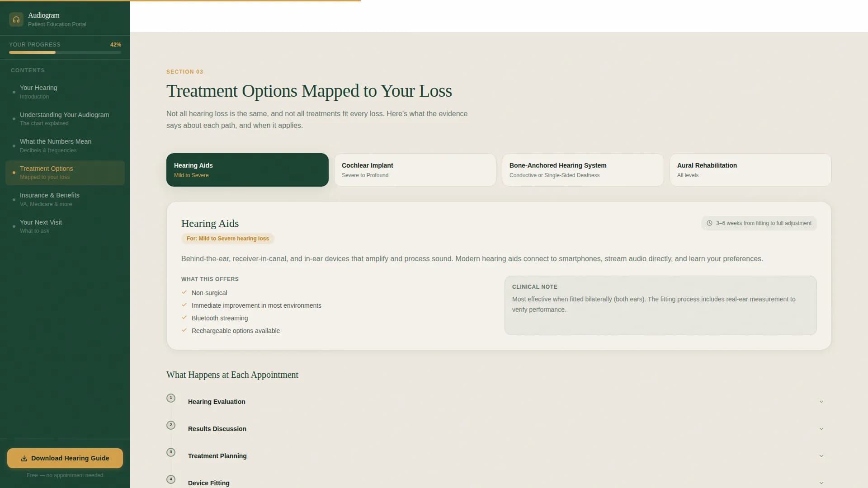Click the What Happens at Each Appointment heading
Image resolution: width=868 pixels, height=488 pixels.
click(x=232, y=375)
